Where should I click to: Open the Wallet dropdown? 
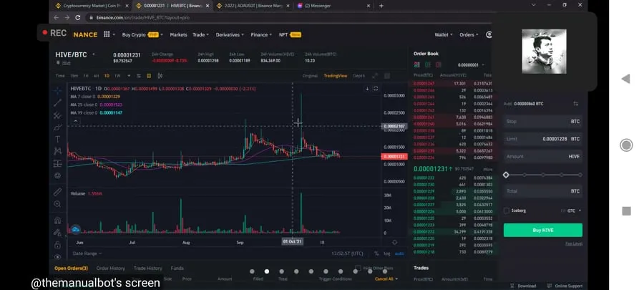[x=444, y=35]
